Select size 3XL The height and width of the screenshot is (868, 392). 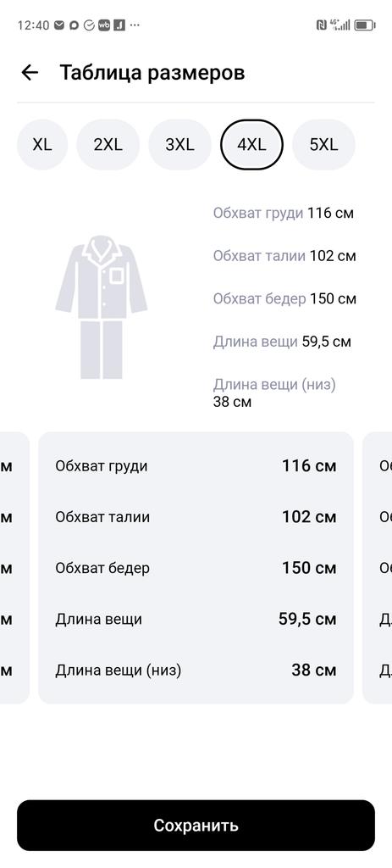(x=179, y=145)
